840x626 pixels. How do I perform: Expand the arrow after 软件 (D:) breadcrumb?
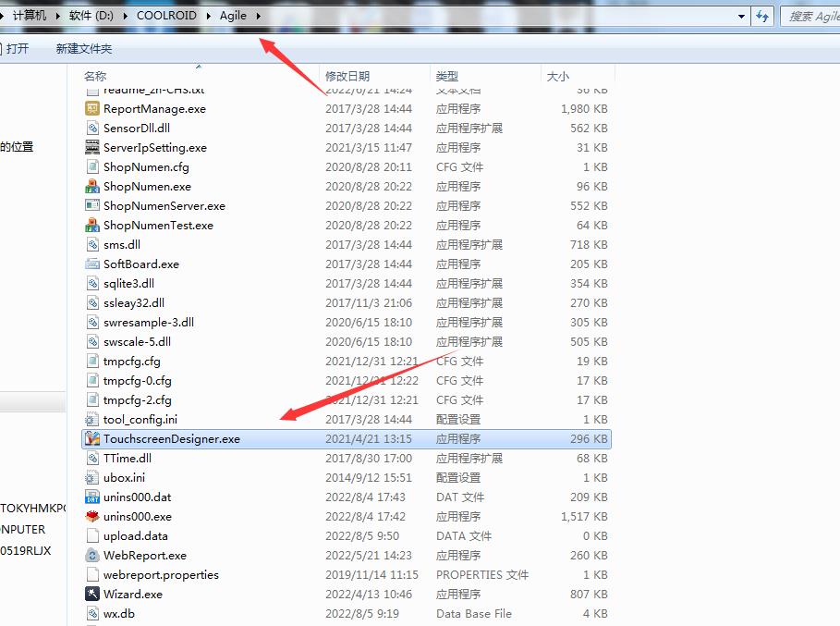pos(125,16)
